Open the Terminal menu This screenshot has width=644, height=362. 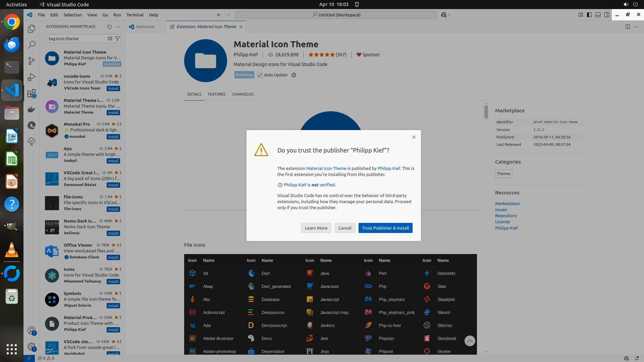tap(135, 15)
